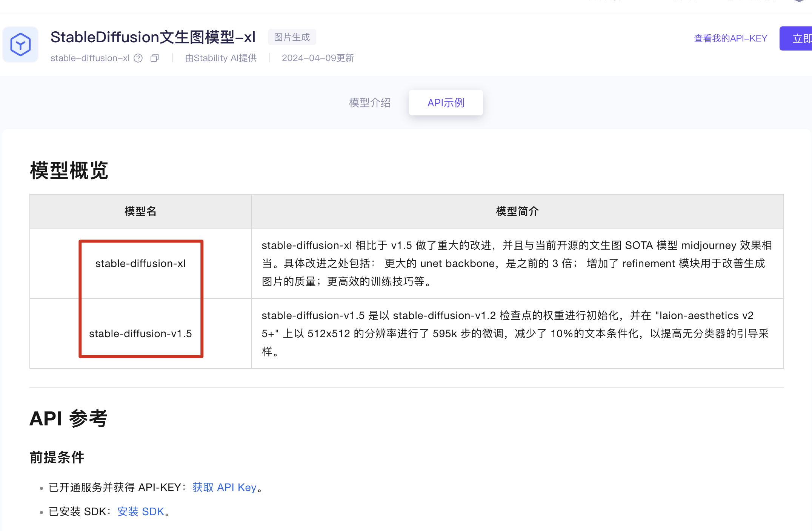Click the StableDiffusion model cube logo icon
Screen dimensions: 812x531
tap(20, 45)
